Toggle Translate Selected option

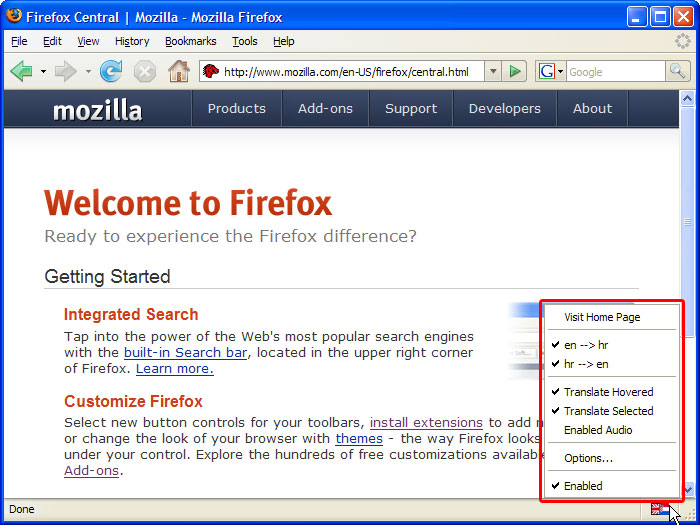pos(612,411)
